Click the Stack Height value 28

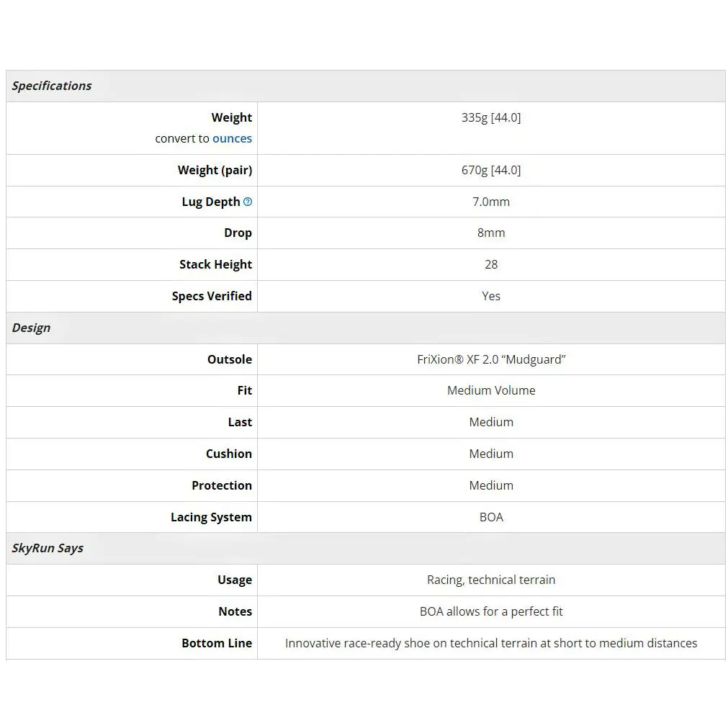pos(491,264)
